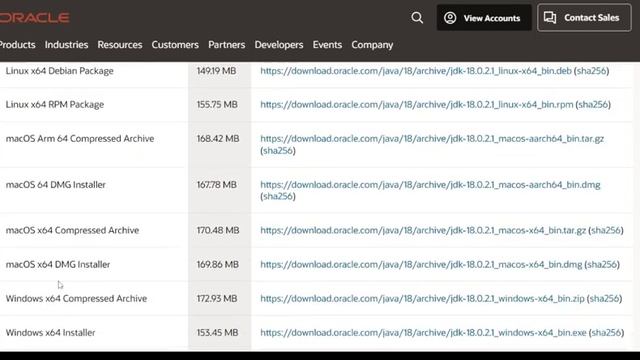Open the Events menu
Screen dimensions: 640x360
click(327, 44)
